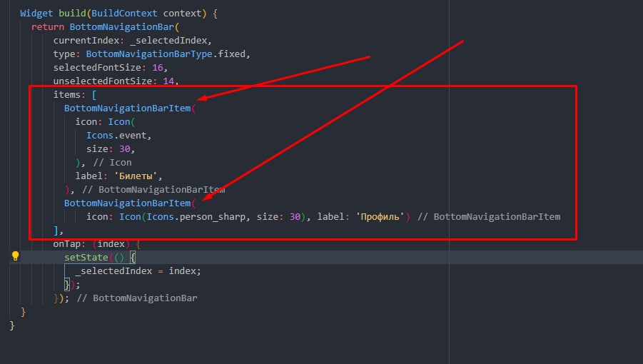This screenshot has width=643, height=364.
Task: Click 'BottomNavigationBarType' class name
Action: [x=149, y=54]
